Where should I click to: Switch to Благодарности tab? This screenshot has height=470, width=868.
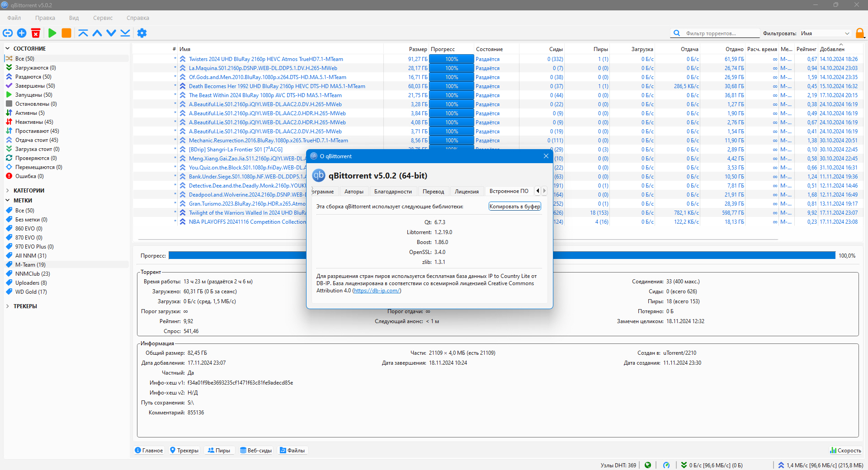pyautogui.click(x=393, y=192)
